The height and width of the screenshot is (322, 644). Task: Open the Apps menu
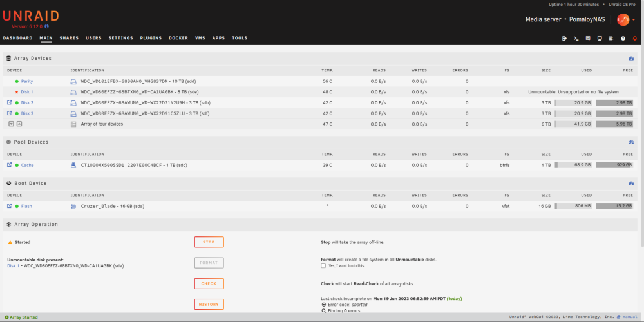coord(218,38)
